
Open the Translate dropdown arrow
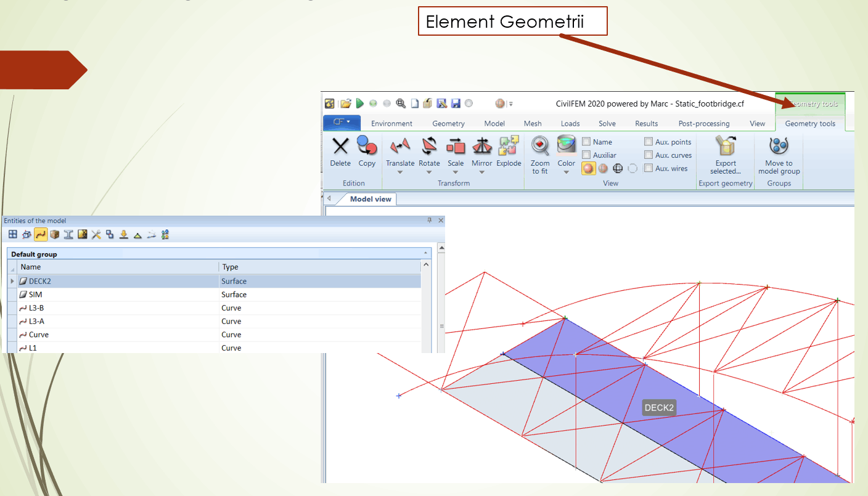point(400,173)
